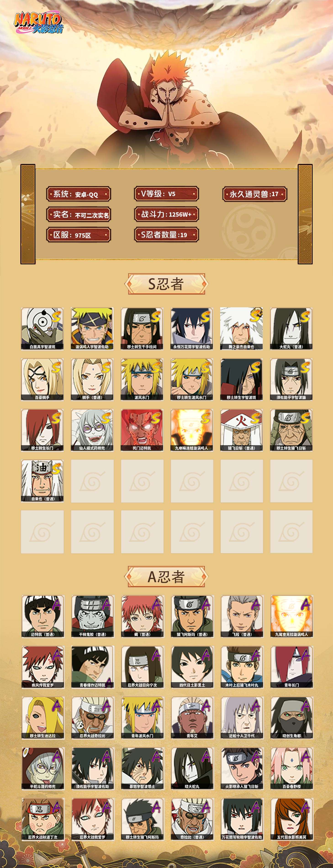Viewport: 333px width, 868px height.
Task: Open the 大蛇丸（普通）S ninja card
Action: click(x=291, y=329)
